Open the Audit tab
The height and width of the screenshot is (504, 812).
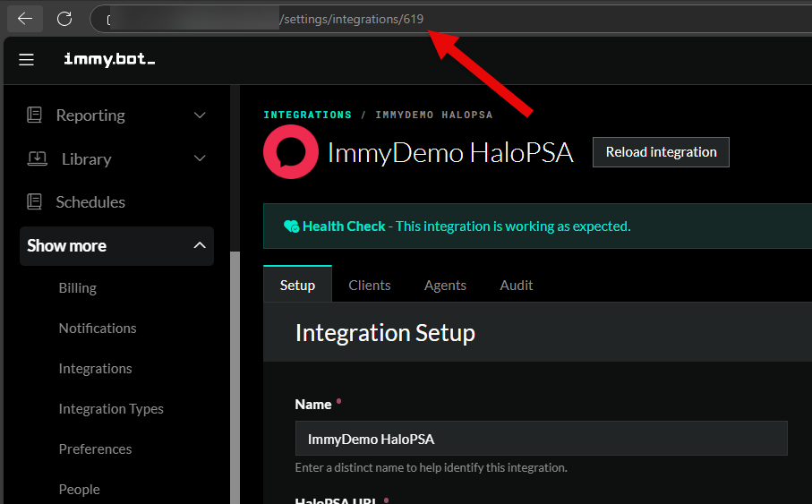click(x=516, y=285)
